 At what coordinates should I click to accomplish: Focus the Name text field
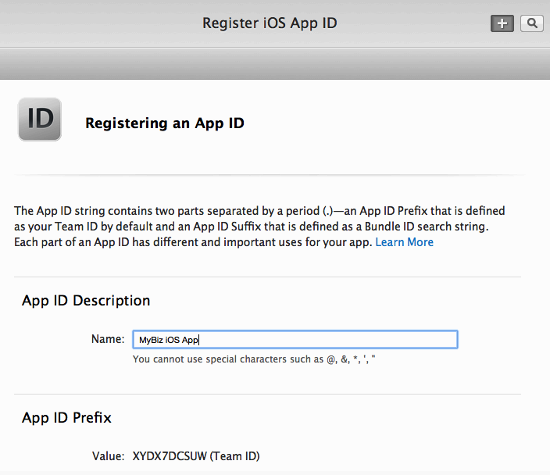click(295, 339)
